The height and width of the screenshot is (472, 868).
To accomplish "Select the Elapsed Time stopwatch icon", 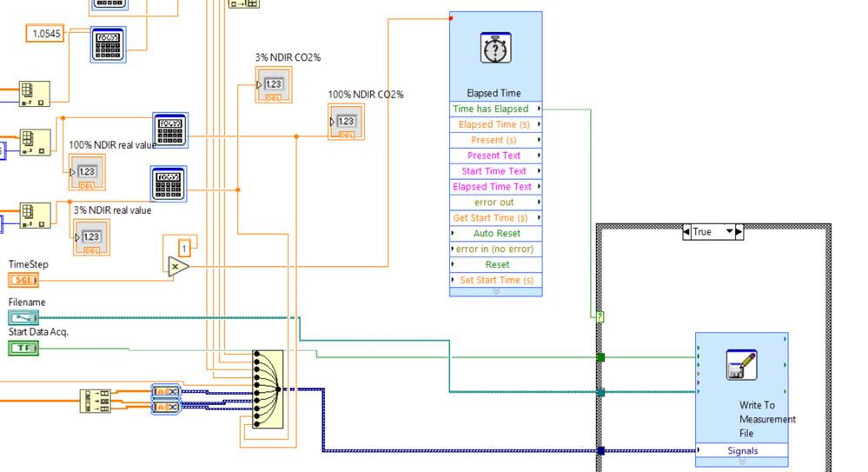I will pos(495,48).
